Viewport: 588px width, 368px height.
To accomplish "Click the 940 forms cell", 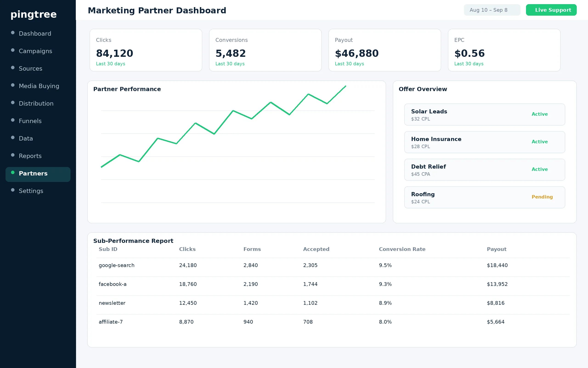I will pos(248,322).
